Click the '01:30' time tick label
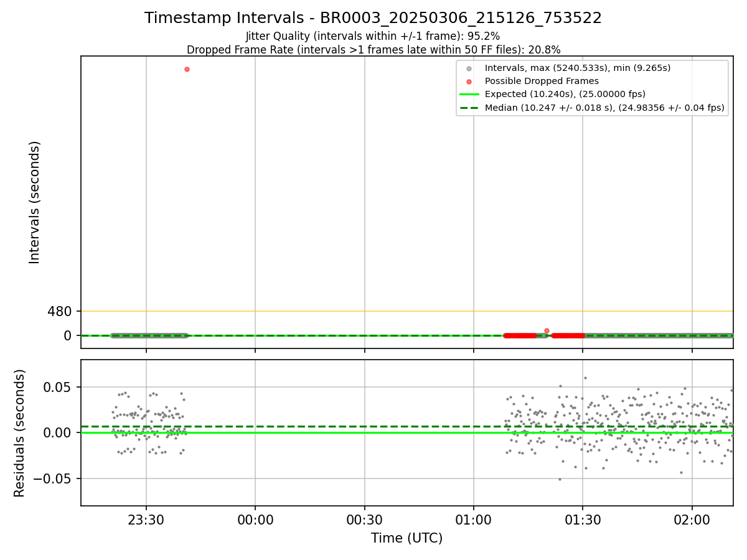This screenshot has height=560, width=747. coord(583,520)
